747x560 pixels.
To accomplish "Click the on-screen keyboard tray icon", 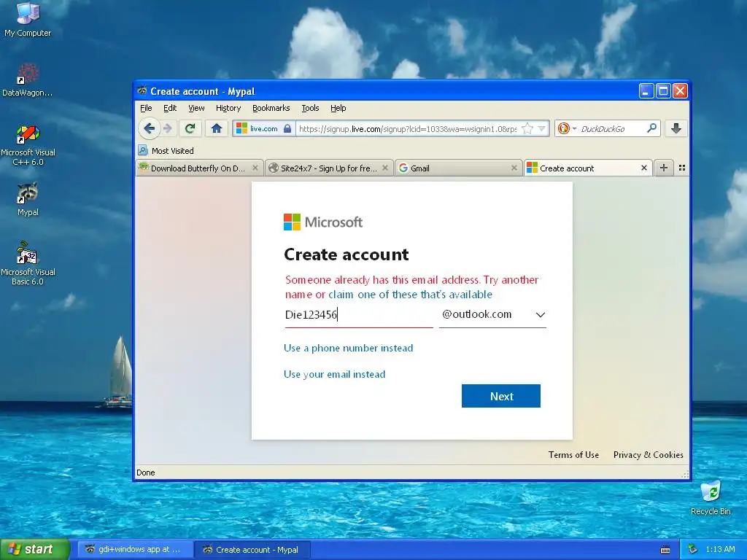I will click(x=665, y=550).
